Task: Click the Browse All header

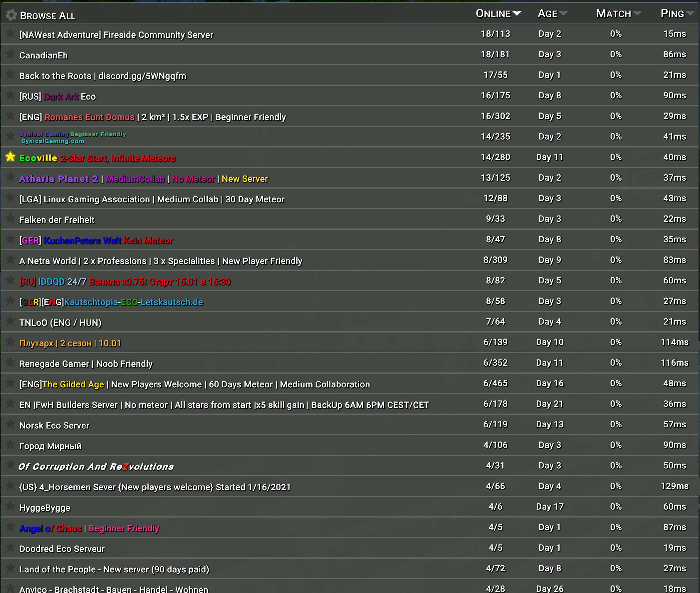Action: click(48, 15)
